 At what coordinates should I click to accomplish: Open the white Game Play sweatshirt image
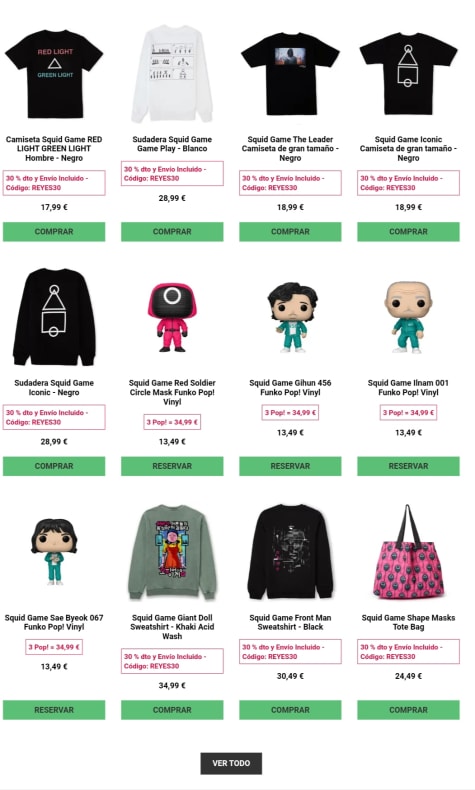click(172, 74)
